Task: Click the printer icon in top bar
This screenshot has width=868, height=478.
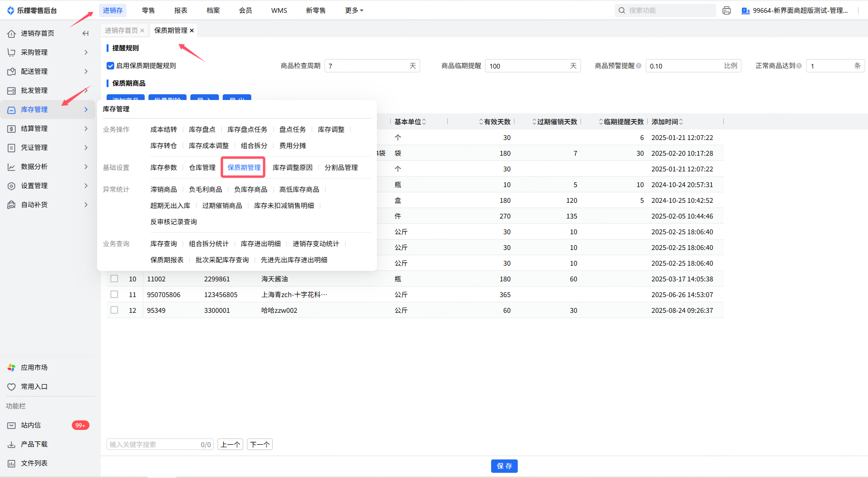Action: pyautogui.click(x=727, y=10)
